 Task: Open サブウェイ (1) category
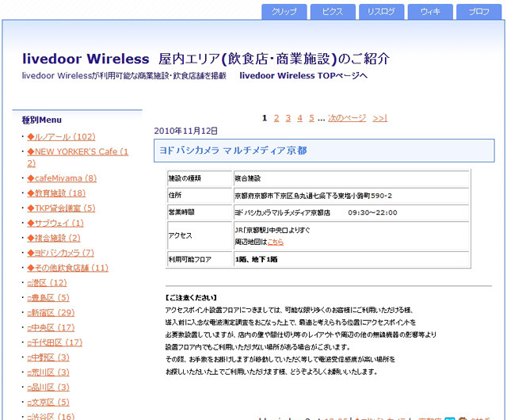[x=55, y=223]
